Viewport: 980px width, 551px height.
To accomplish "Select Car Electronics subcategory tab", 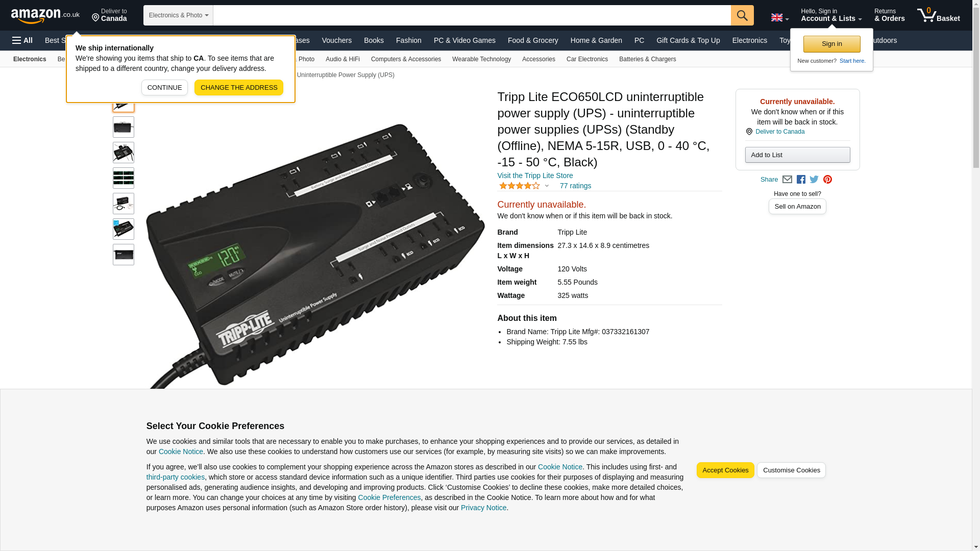I will point(587,59).
